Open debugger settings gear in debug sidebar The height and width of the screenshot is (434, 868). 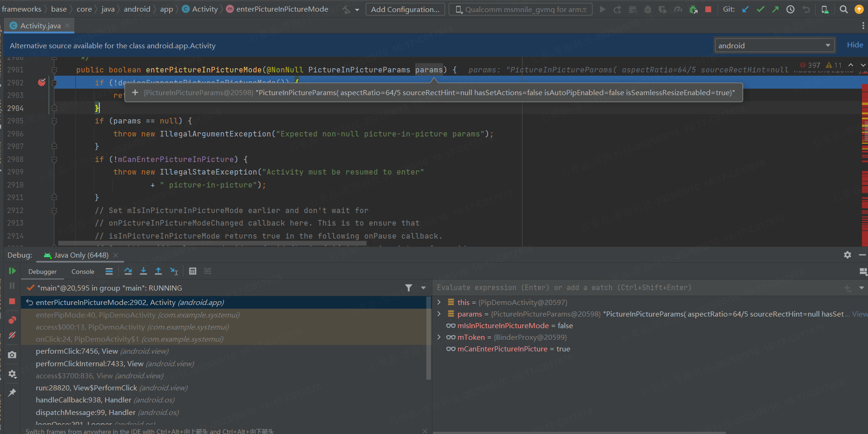pyautogui.click(x=12, y=374)
